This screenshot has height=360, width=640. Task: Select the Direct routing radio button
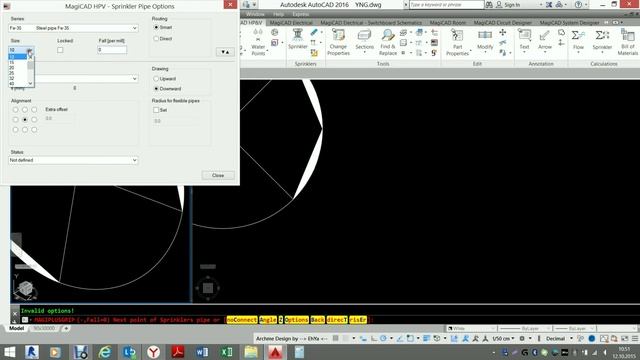[x=156, y=38]
